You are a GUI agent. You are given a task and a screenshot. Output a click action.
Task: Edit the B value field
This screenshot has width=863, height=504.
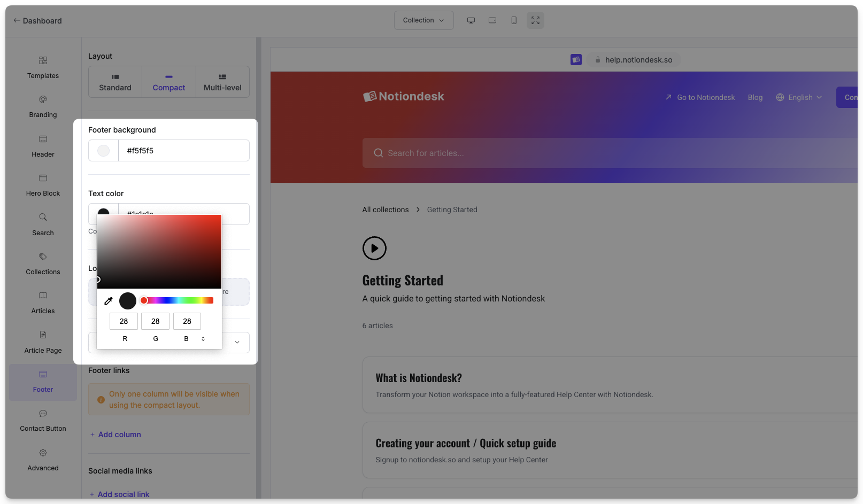click(187, 321)
